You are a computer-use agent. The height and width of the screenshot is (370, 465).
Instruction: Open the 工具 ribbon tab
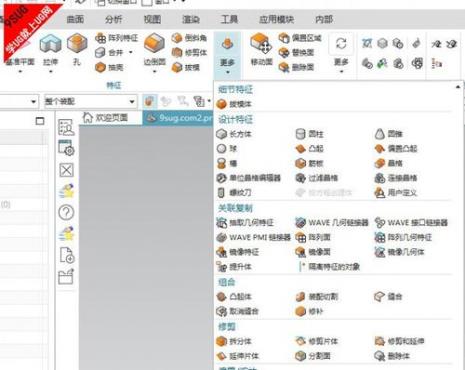tap(229, 19)
